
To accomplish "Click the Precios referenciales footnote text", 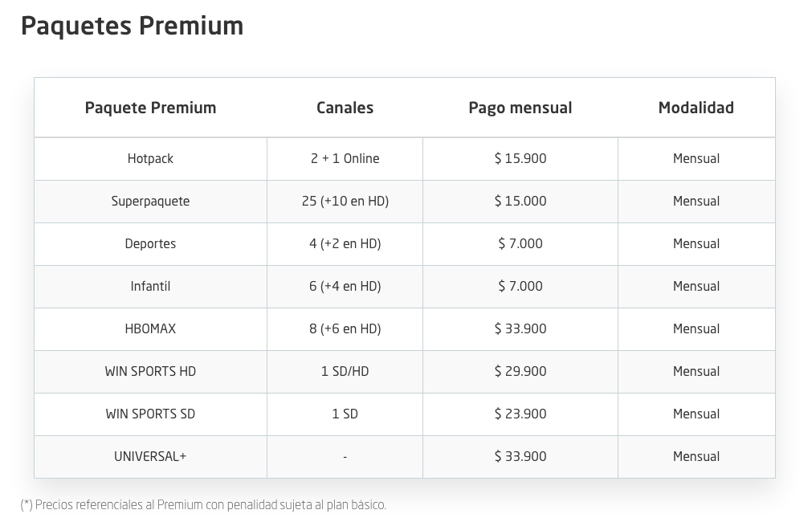I will coord(203,504).
